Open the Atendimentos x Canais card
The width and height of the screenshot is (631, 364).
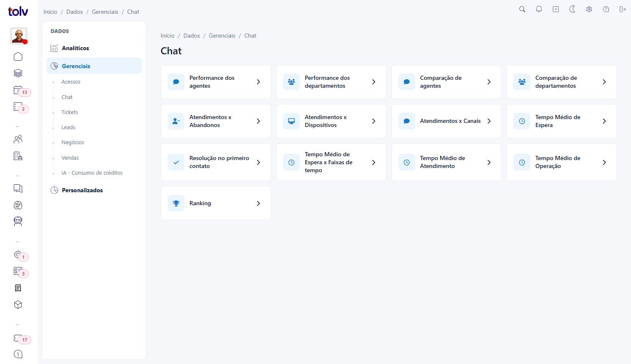(x=446, y=121)
